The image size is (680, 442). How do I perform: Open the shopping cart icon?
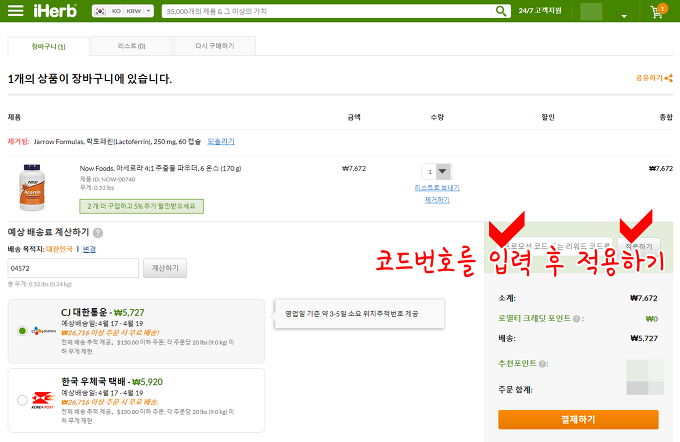658,11
